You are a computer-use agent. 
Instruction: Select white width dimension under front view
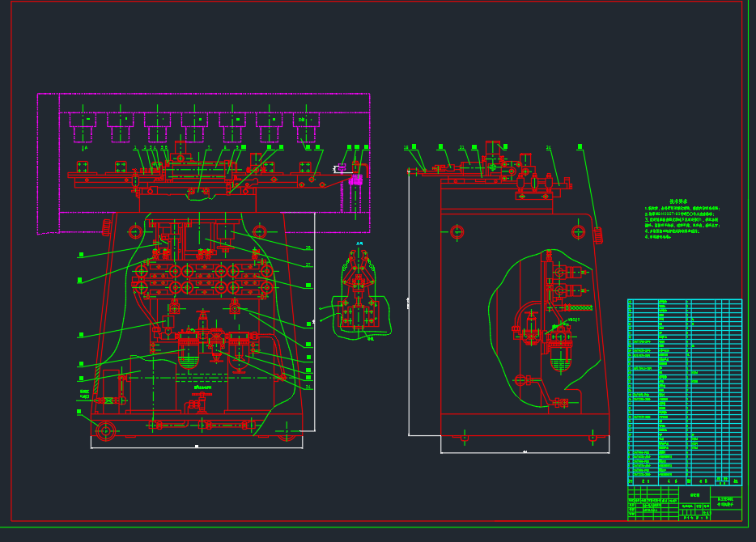[197, 447]
